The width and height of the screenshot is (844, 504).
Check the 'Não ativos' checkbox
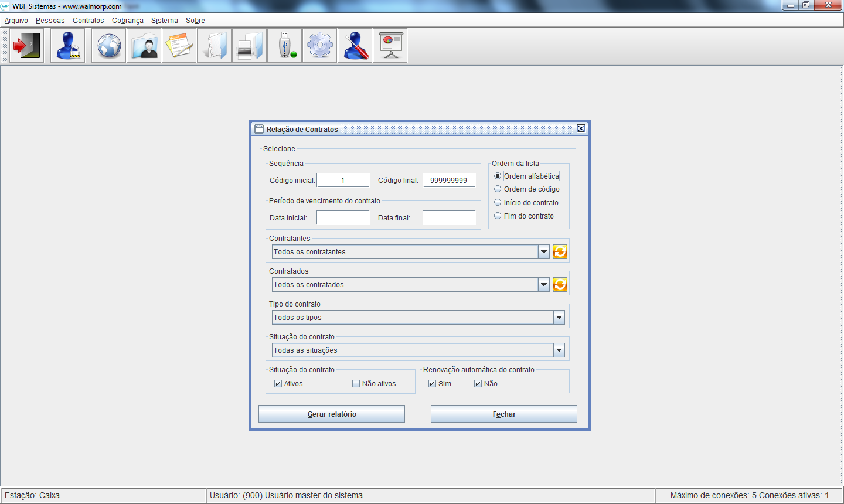pos(356,384)
